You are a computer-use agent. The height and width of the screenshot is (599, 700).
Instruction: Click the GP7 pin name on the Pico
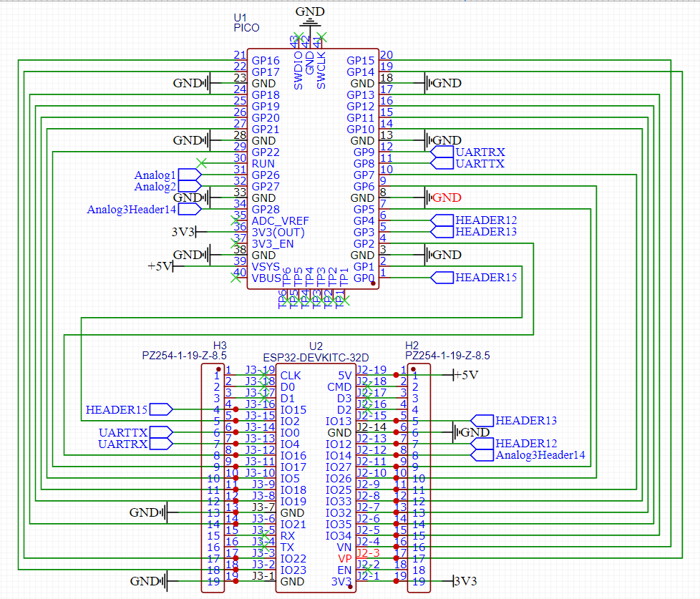pyautogui.click(x=364, y=175)
